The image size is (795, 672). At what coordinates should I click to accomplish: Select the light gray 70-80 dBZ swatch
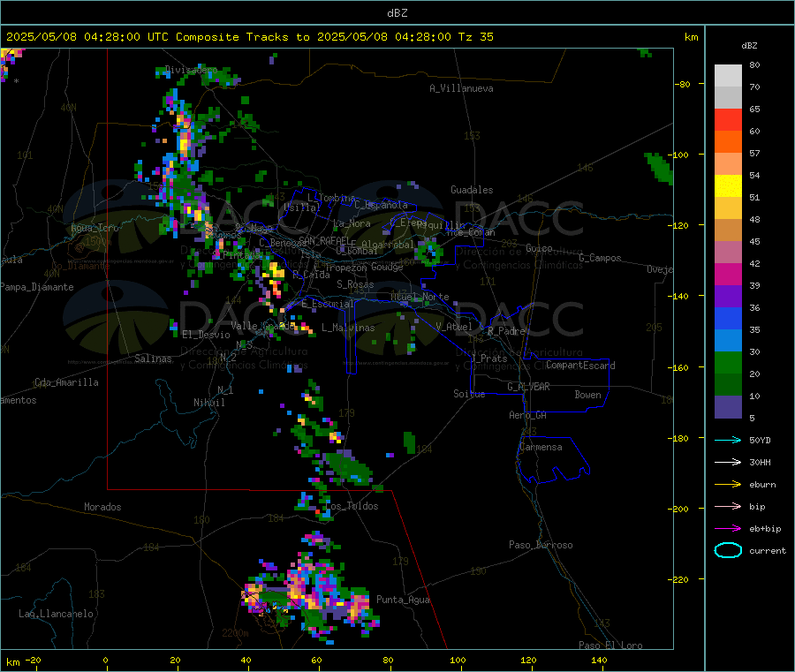(728, 76)
